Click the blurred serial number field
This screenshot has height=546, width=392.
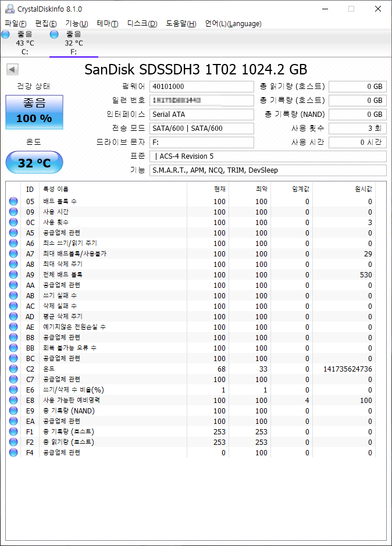(202, 100)
